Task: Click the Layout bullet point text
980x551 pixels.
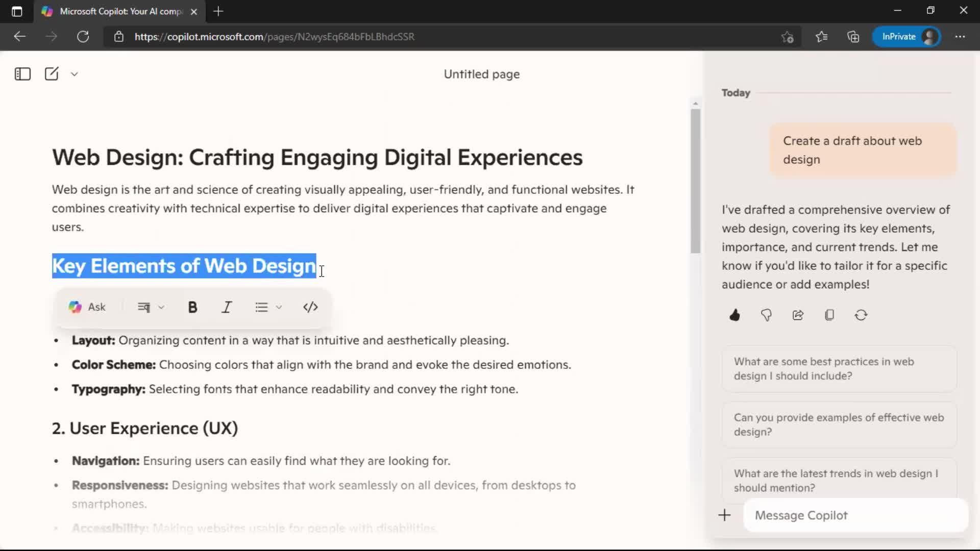Action: [x=290, y=340]
